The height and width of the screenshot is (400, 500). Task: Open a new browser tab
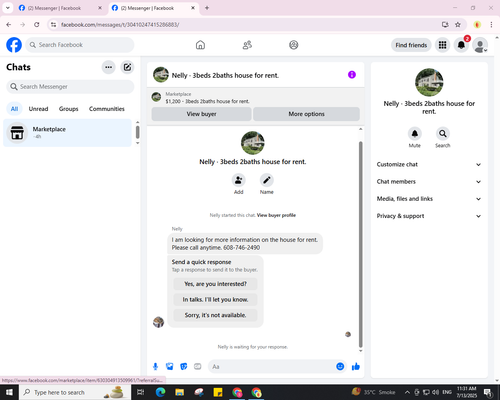(207, 8)
